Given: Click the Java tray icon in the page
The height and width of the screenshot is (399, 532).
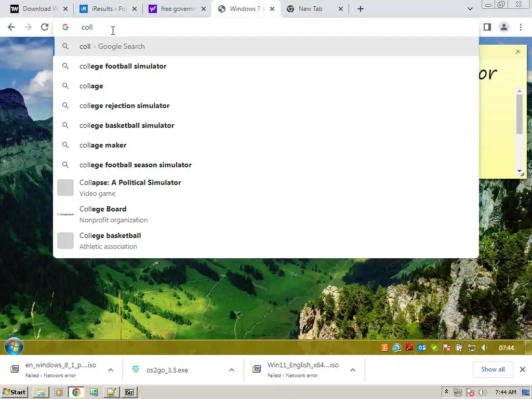Looking at the screenshot, I should pyautogui.click(x=384, y=348).
